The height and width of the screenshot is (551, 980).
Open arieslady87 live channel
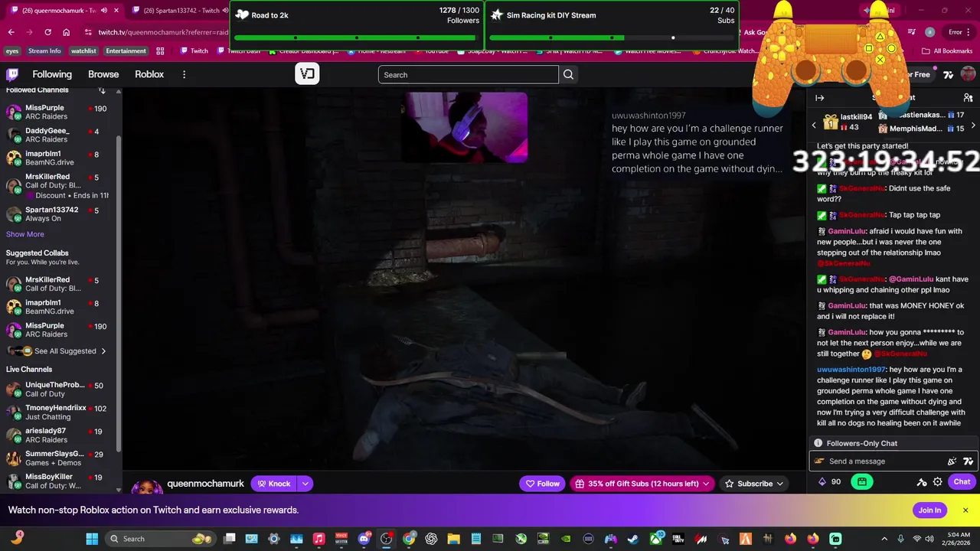tap(57, 435)
